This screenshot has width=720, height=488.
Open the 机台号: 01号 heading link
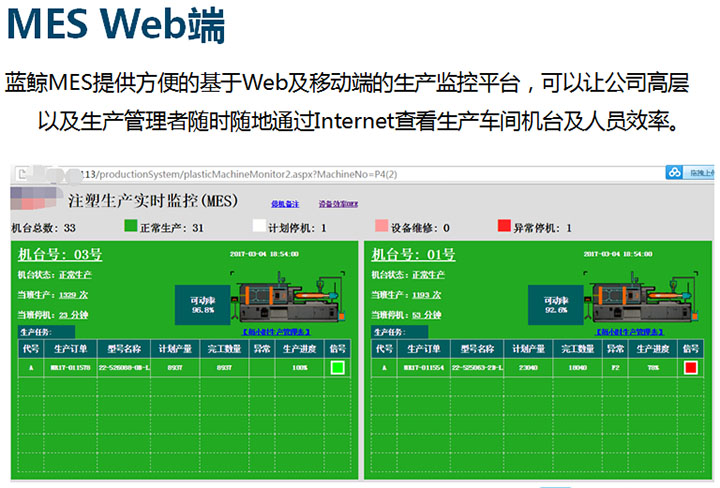coord(413,254)
